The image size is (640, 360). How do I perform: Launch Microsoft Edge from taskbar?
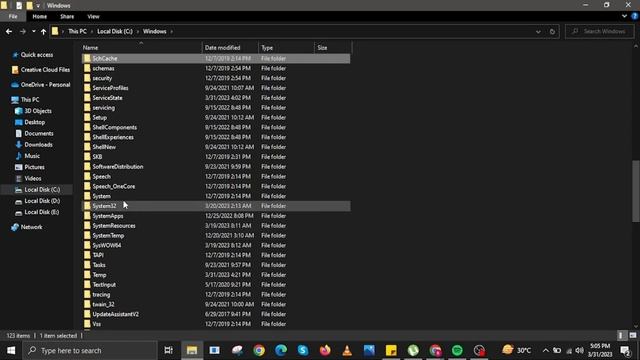pos(281,351)
